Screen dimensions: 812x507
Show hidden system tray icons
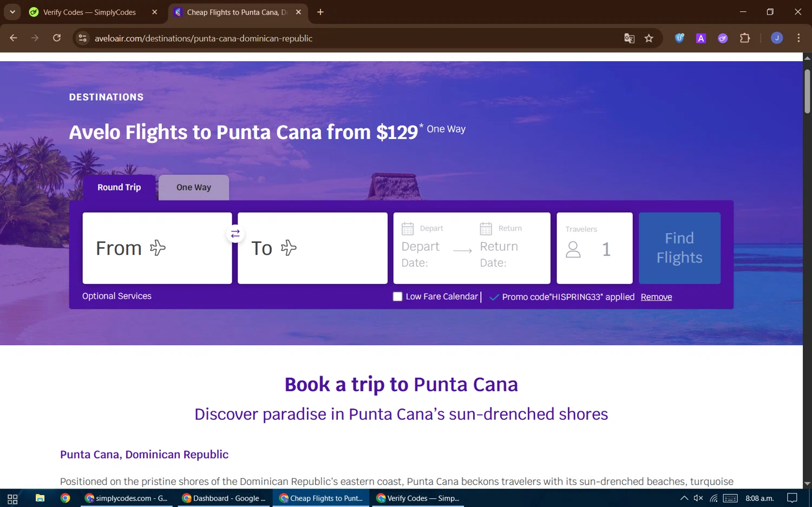pyautogui.click(x=684, y=498)
